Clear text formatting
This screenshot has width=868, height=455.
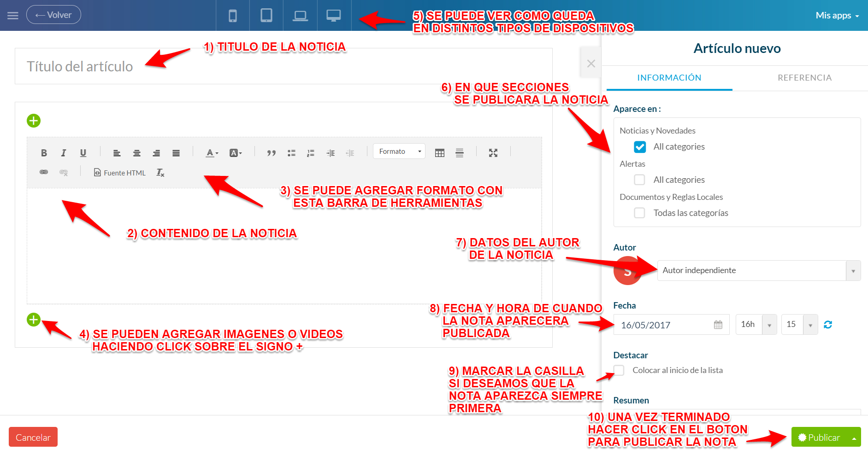tap(160, 173)
